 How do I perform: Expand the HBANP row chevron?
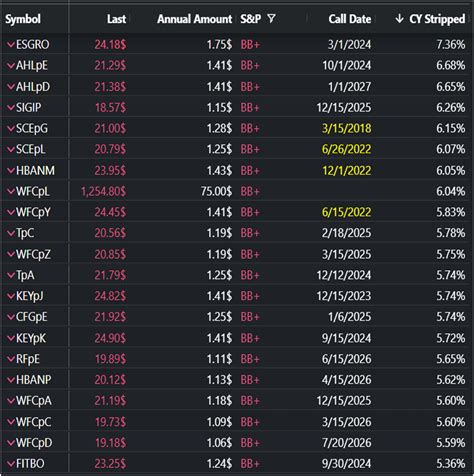pyautogui.click(x=11, y=380)
